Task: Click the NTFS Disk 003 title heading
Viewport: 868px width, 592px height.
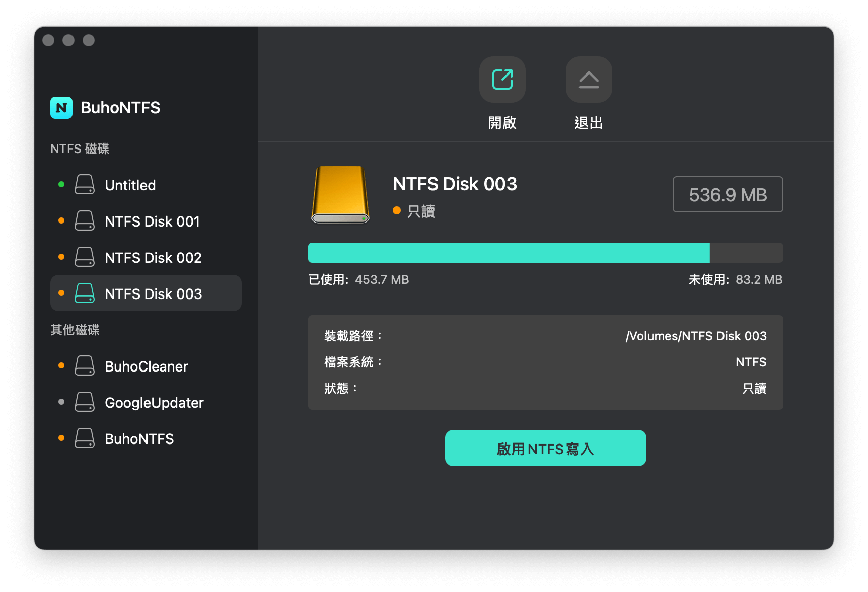Action: 455,184
